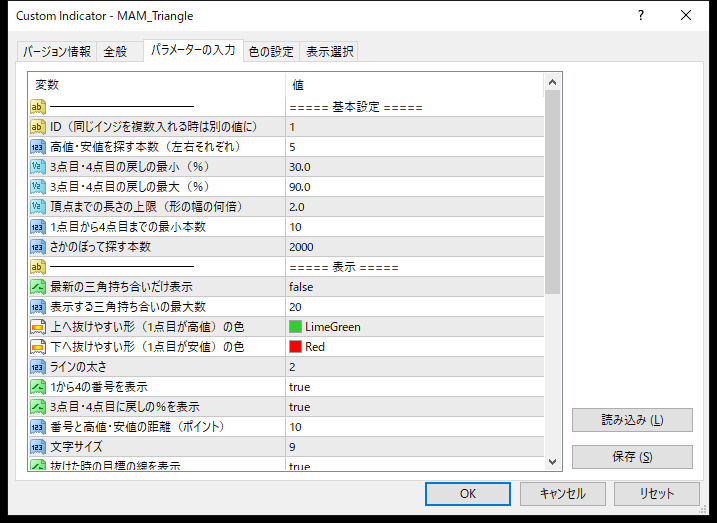Image resolution: width=717 pixels, height=523 pixels.
Task: Click the Red color swatch
Action: (295, 347)
